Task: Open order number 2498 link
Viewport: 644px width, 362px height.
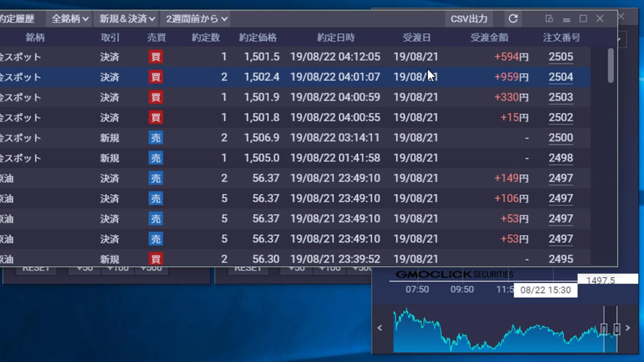Action: click(x=561, y=158)
